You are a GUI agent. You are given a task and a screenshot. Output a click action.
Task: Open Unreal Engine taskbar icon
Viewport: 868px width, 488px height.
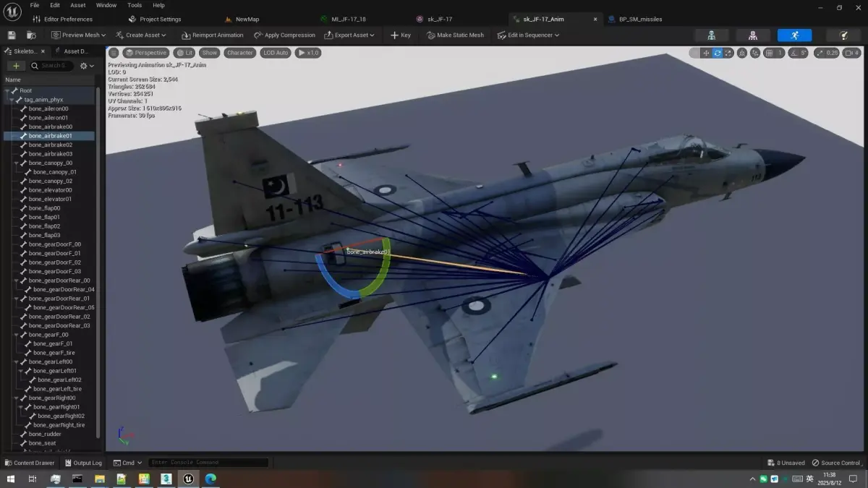[x=188, y=479]
